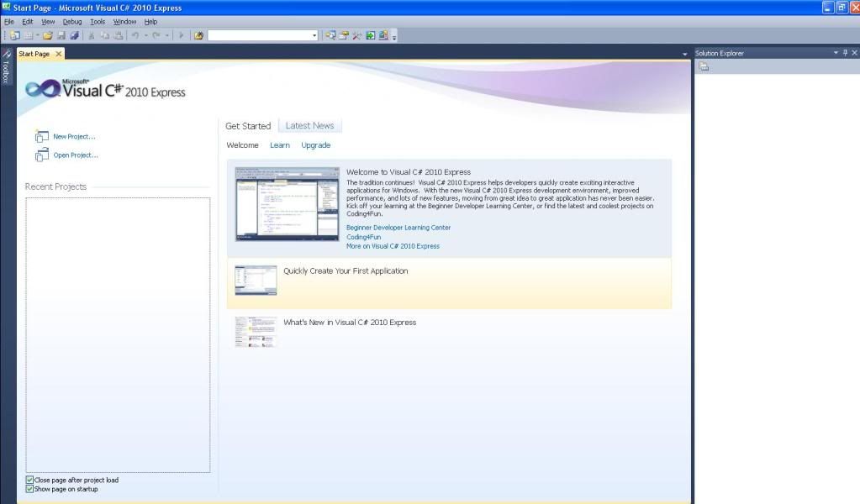Click the New Project toolbar icon
860x504 pixels.
coord(15,35)
